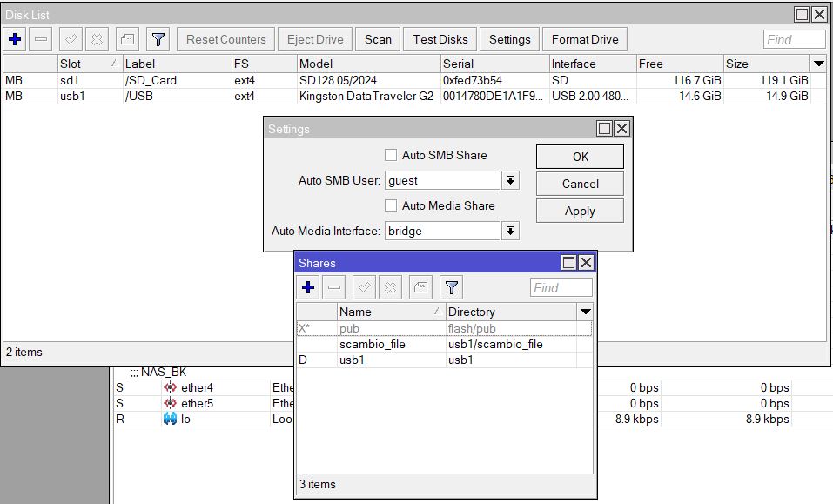Select the scambio_file share row
The width and height of the screenshot is (833, 504).
[444, 344]
